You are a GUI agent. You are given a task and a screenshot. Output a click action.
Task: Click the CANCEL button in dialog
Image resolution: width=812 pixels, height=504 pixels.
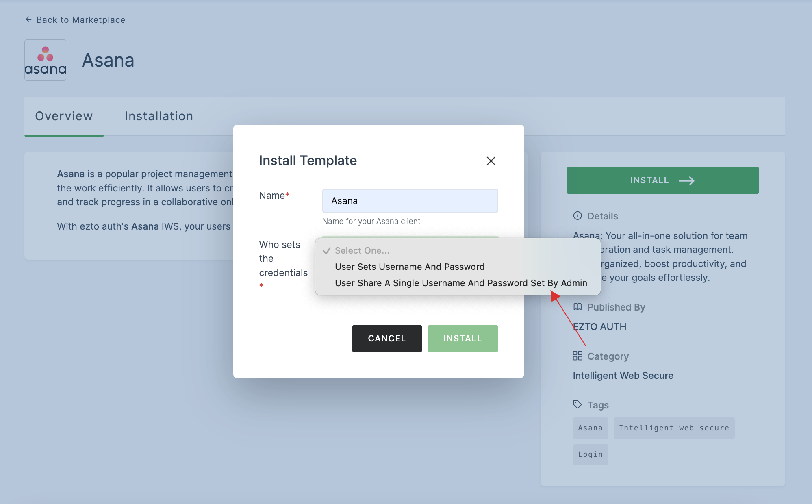click(387, 338)
